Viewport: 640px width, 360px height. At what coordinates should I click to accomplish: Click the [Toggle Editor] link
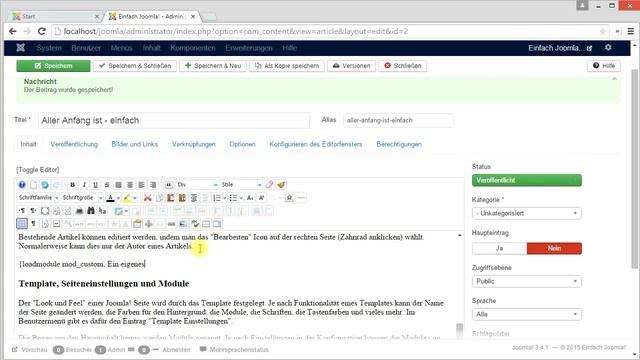click(x=38, y=169)
